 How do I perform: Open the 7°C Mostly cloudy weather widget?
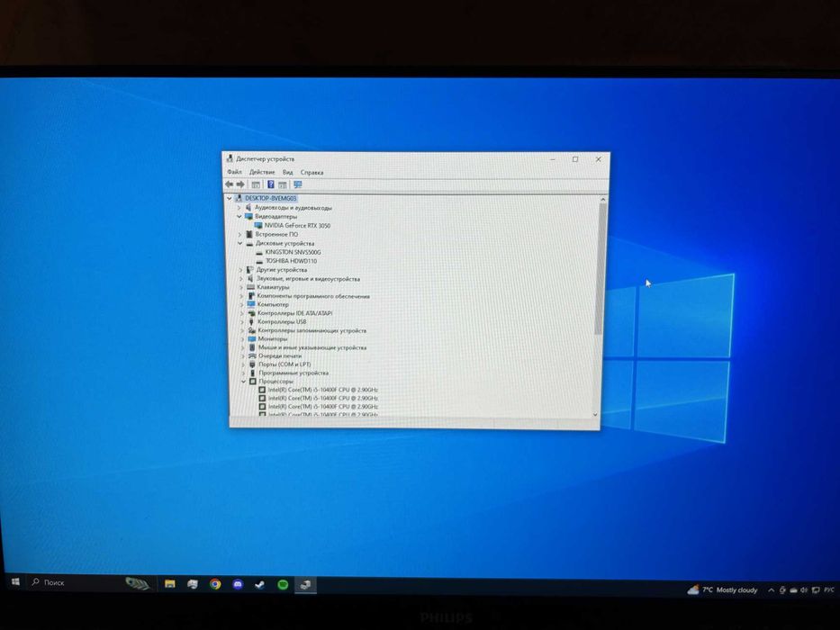pyautogui.click(x=723, y=589)
